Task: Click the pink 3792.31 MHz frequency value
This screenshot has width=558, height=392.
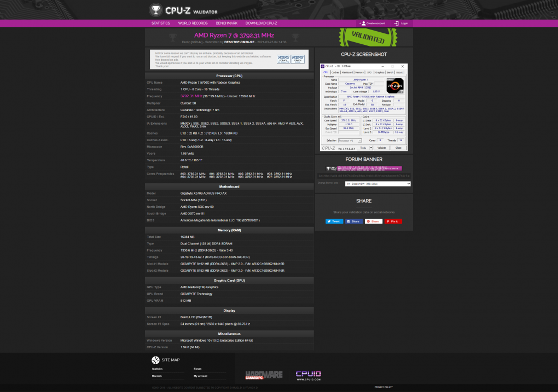Action: click(191, 96)
